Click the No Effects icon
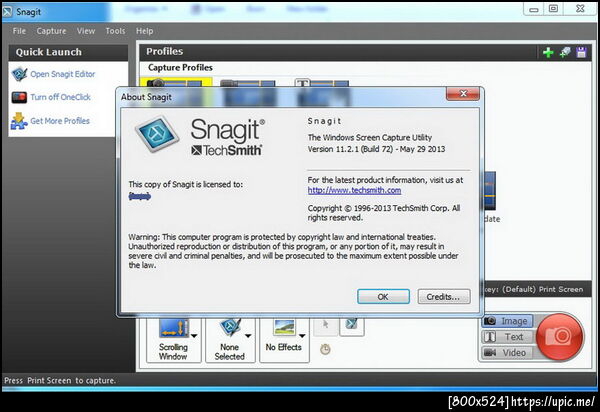The width and height of the screenshot is (600, 412). click(284, 328)
